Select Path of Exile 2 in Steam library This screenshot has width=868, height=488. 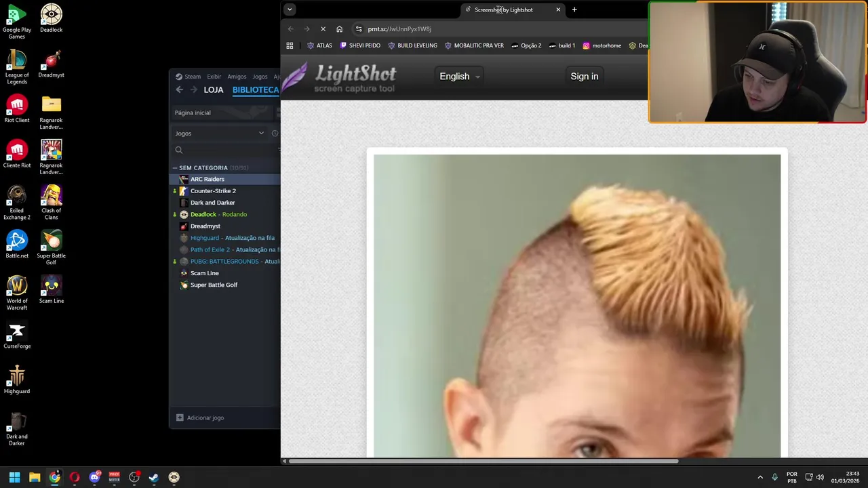pos(225,249)
